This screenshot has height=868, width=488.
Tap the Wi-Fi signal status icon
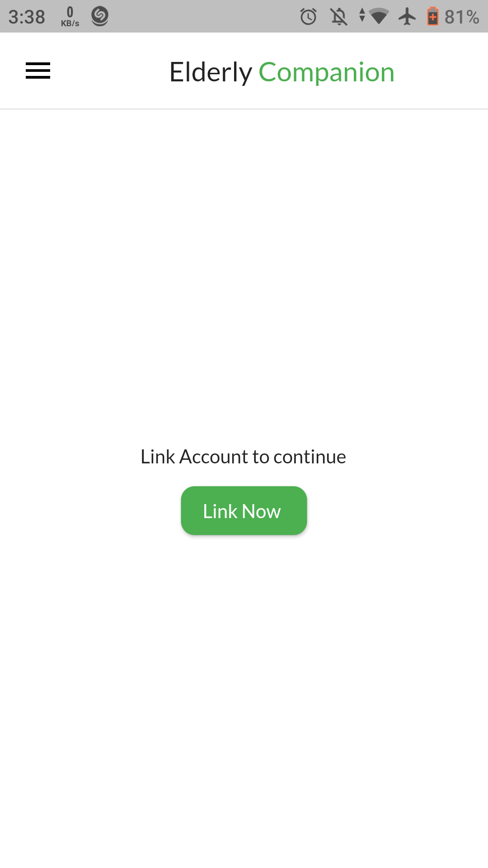coord(379,16)
